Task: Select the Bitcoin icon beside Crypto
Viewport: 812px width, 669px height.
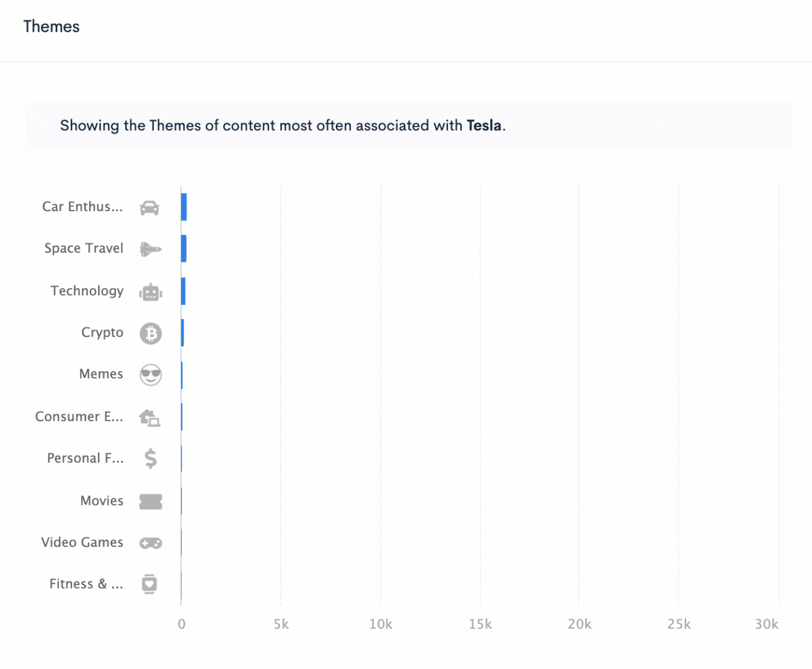Action: [151, 333]
